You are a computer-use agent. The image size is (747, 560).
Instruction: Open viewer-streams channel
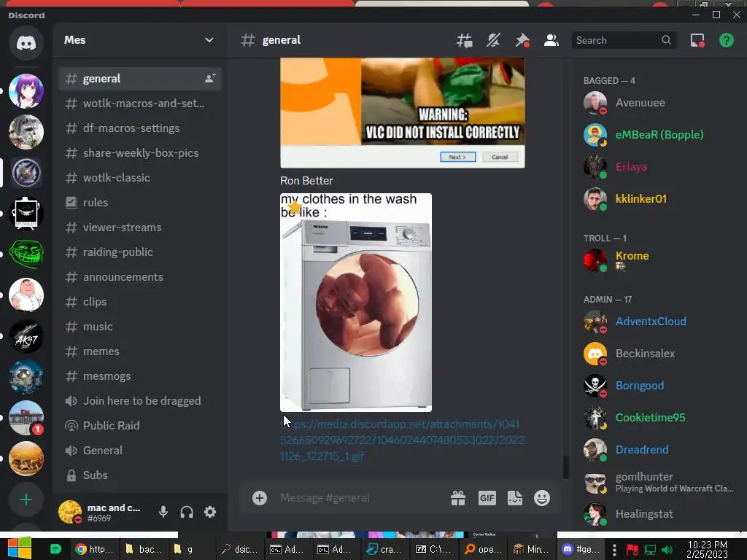click(x=140, y=227)
